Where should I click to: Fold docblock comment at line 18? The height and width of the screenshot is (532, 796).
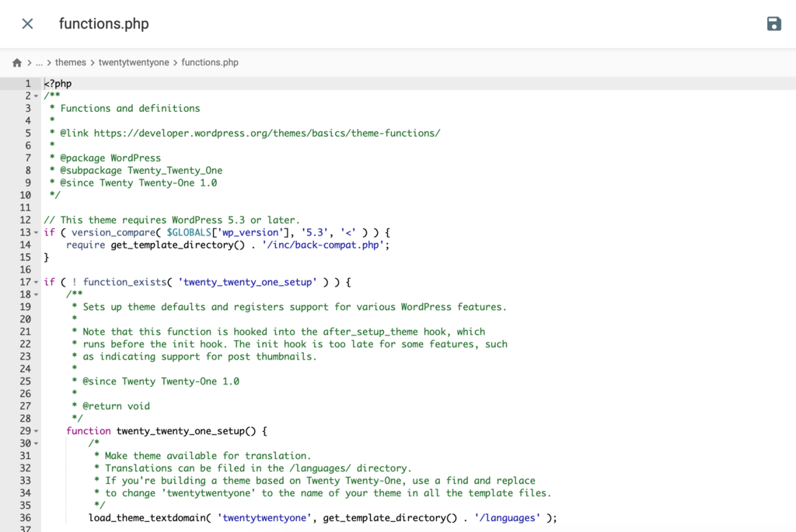click(36, 294)
